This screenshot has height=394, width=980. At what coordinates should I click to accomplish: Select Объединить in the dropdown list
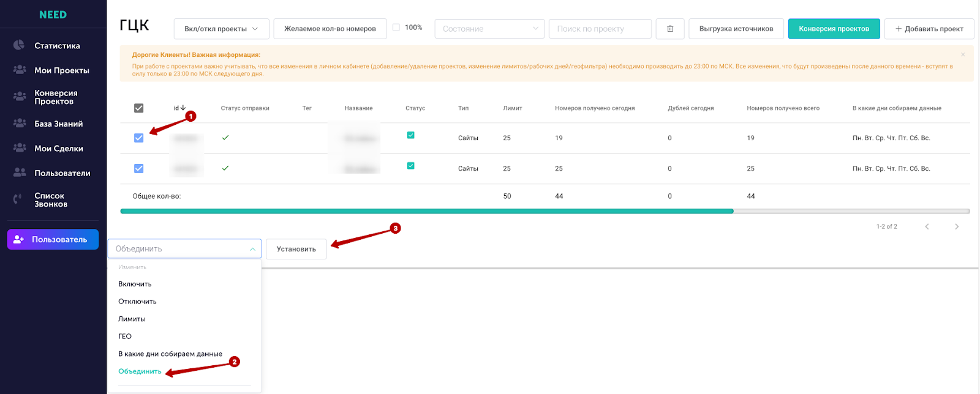(140, 371)
